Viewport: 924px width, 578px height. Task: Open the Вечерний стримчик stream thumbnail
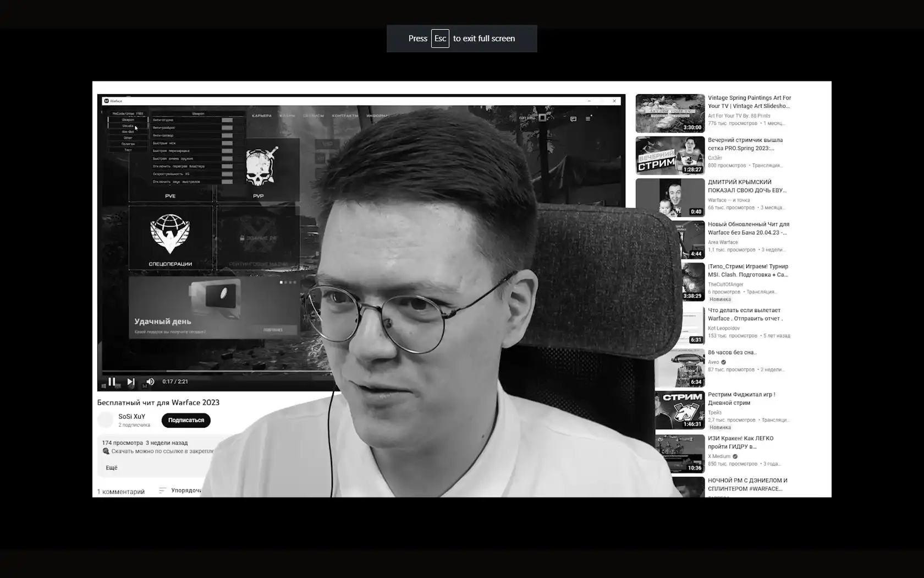click(x=670, y=155)
